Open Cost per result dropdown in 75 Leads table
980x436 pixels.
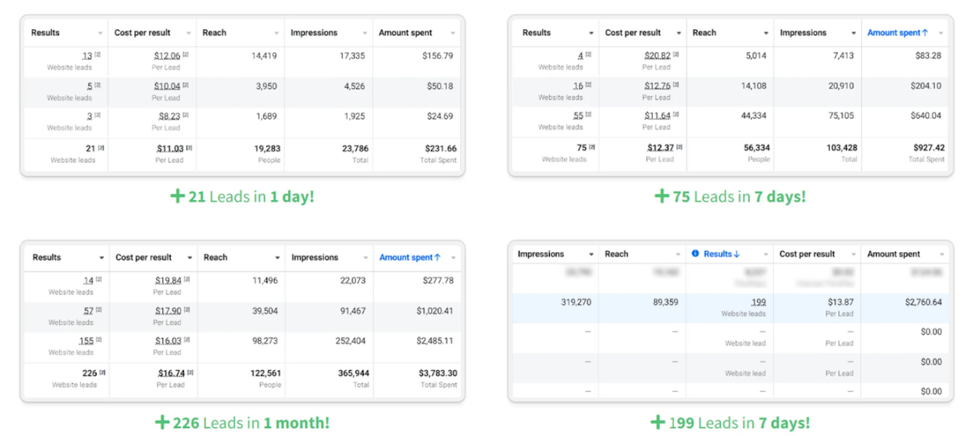(x=678, y=34)
